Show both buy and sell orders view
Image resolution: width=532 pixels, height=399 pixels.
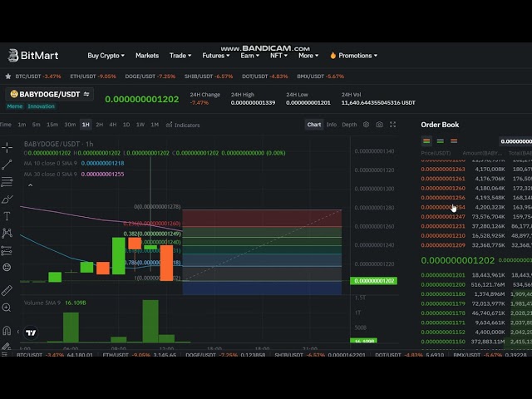(426, 141)
